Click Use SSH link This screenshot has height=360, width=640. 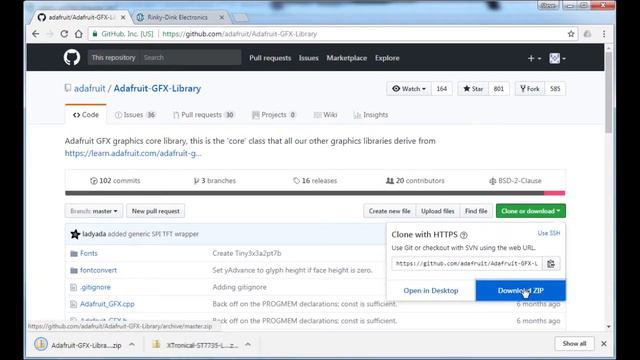549,233
